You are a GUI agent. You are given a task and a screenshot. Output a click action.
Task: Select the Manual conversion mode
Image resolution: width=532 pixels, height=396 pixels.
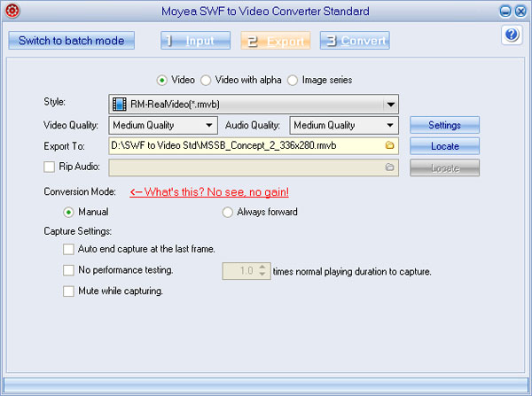[x=68, y=213]
